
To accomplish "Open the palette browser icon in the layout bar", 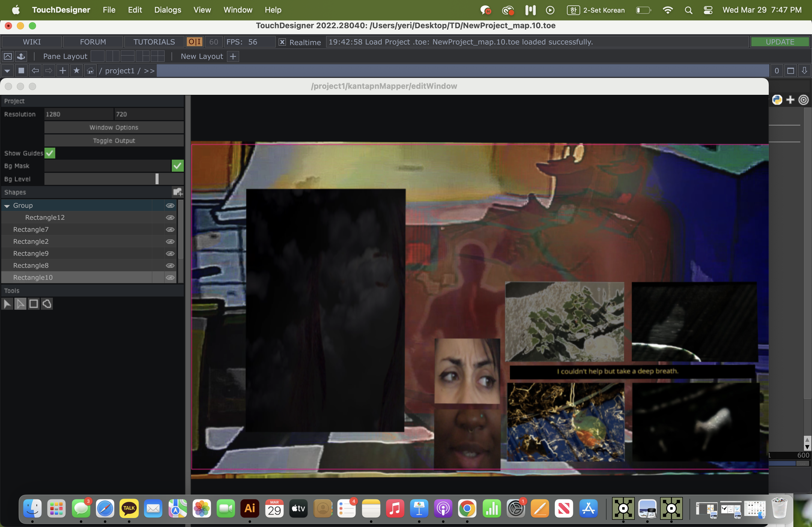I will click(8, 56).
